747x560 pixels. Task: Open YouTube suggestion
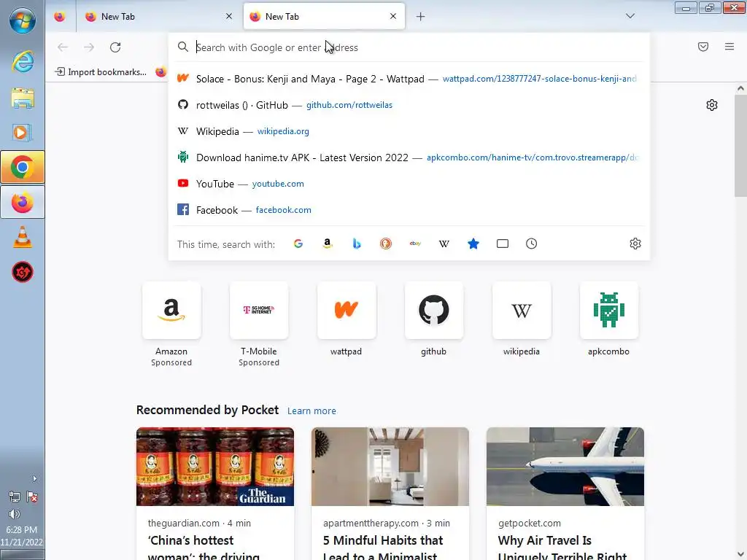pos(409,183)
